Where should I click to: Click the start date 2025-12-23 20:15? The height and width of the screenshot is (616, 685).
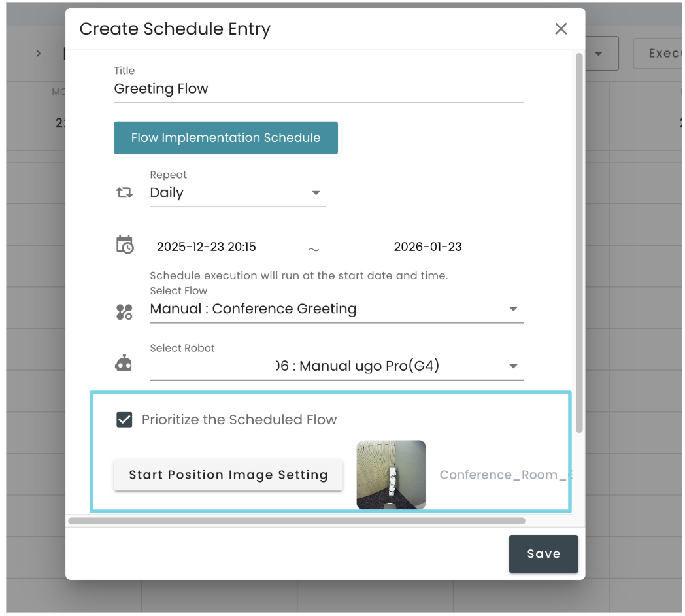click(x=207, y=247)
